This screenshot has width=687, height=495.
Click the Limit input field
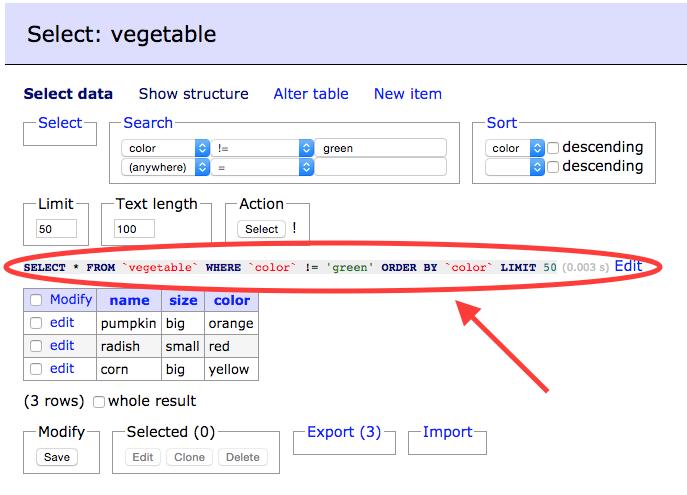tap(55, 229)
